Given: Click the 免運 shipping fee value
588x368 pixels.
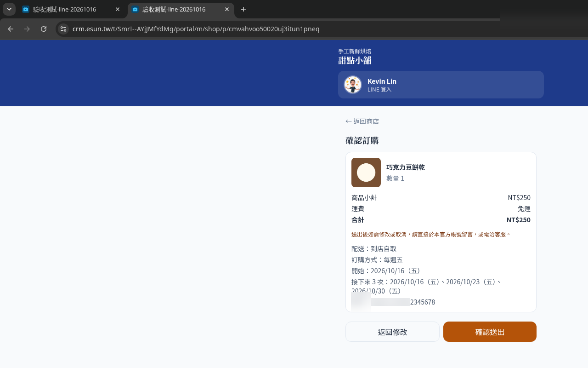Looking at the screenshot, I should coord(524,209).
